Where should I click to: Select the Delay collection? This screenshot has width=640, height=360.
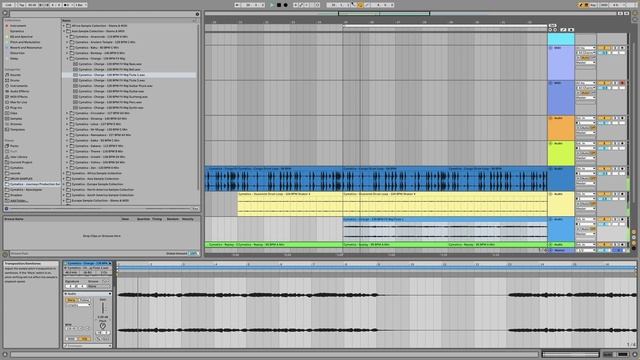point(14,59)
